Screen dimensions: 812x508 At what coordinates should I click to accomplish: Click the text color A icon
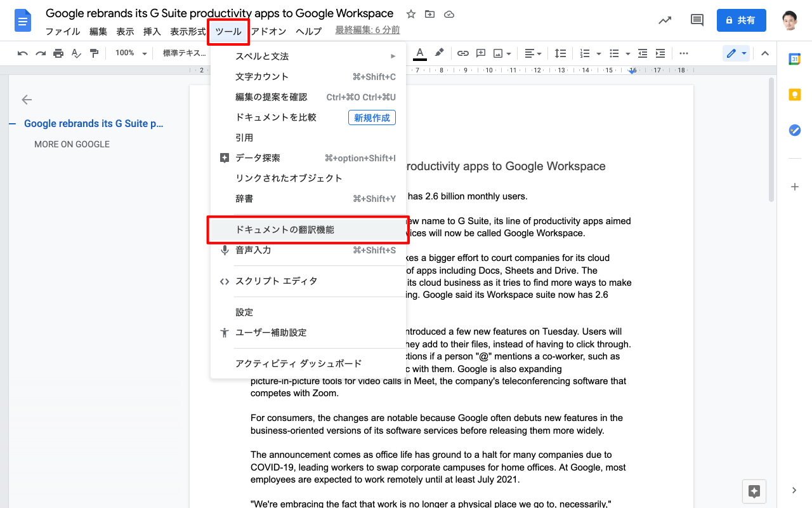[x=419, y=53]
